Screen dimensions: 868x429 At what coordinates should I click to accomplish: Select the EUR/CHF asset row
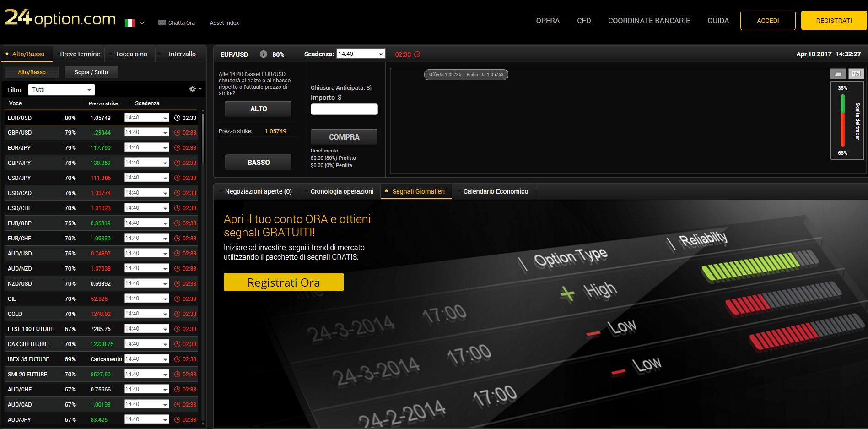click(102, 239)
